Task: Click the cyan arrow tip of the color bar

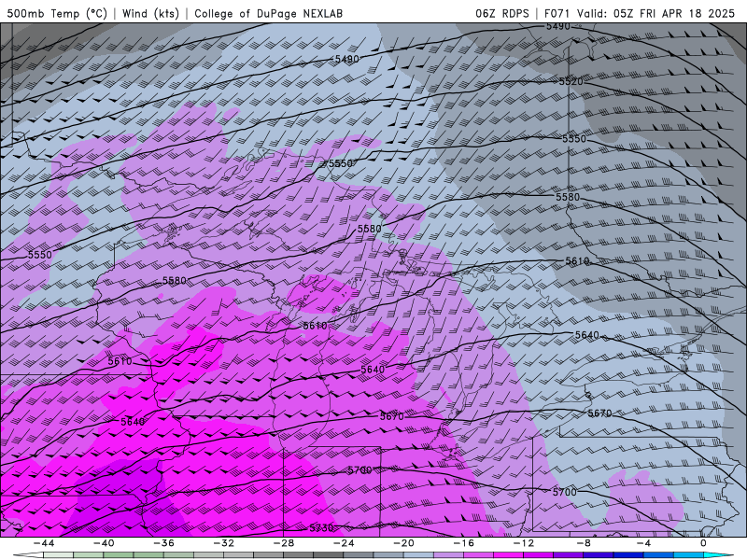Action: (x=719, y=555)
